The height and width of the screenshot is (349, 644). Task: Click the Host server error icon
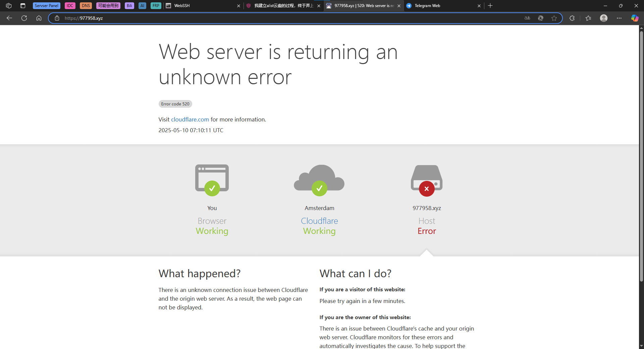click(427, 181)
